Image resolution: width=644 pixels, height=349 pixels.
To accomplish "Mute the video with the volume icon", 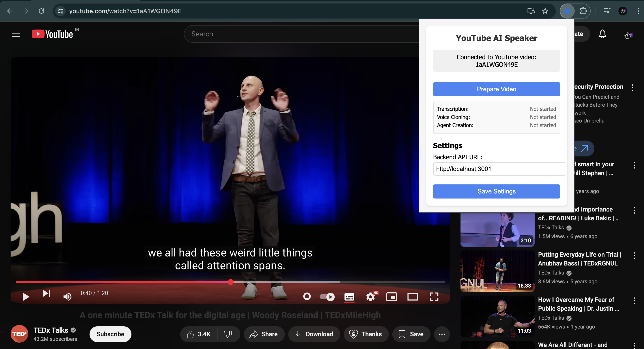I will coord(67,297).
